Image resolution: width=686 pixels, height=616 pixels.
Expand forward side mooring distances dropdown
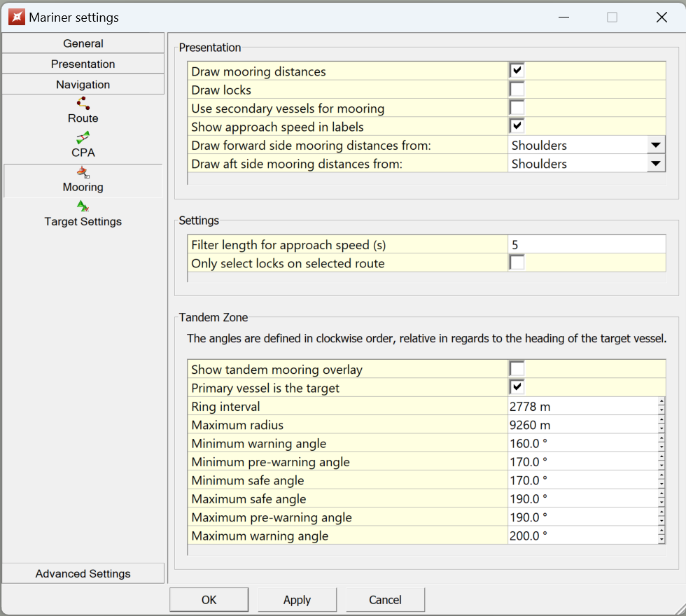coord(655,146)
